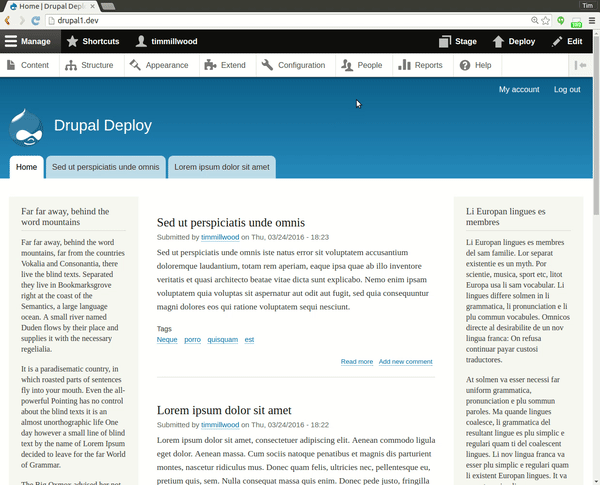Click the vertical page scrollbar
Viewport: 600px width, 485px height.
(596, 126)
